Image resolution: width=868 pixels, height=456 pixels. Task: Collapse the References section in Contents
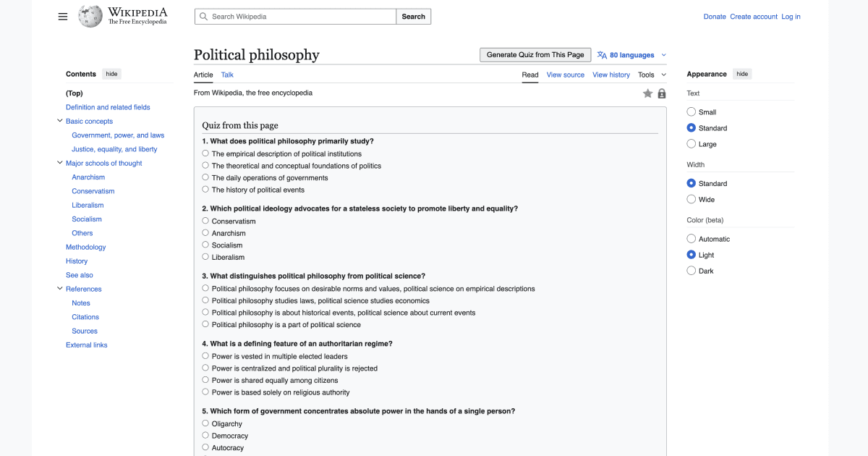[x=60, y=288]
